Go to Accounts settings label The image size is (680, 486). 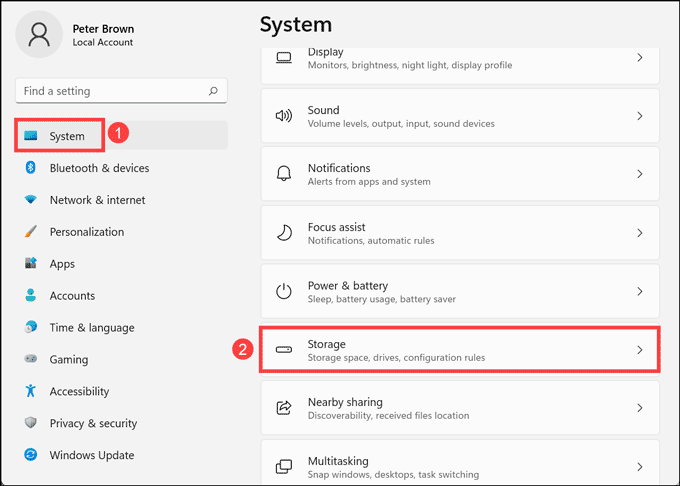(72, 296)
